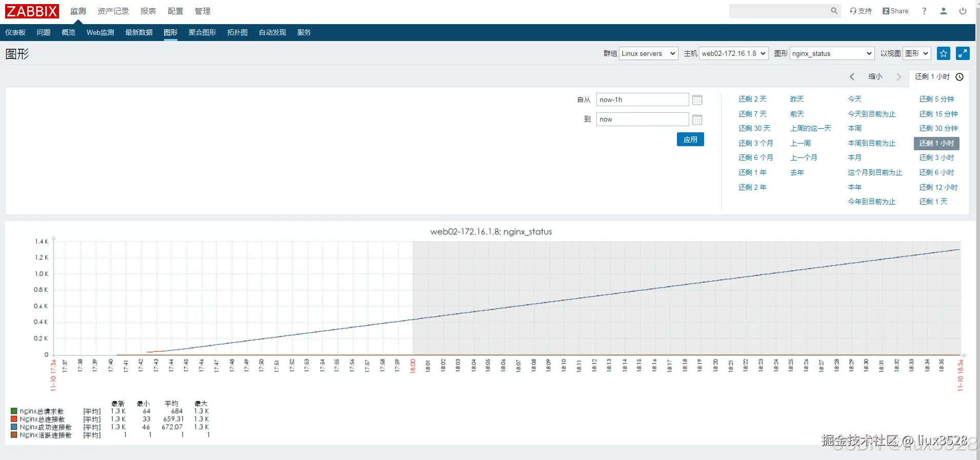Screen dimensions: 980x460
Task: Open the Zabbix Share link
Action: click(895, 11)
